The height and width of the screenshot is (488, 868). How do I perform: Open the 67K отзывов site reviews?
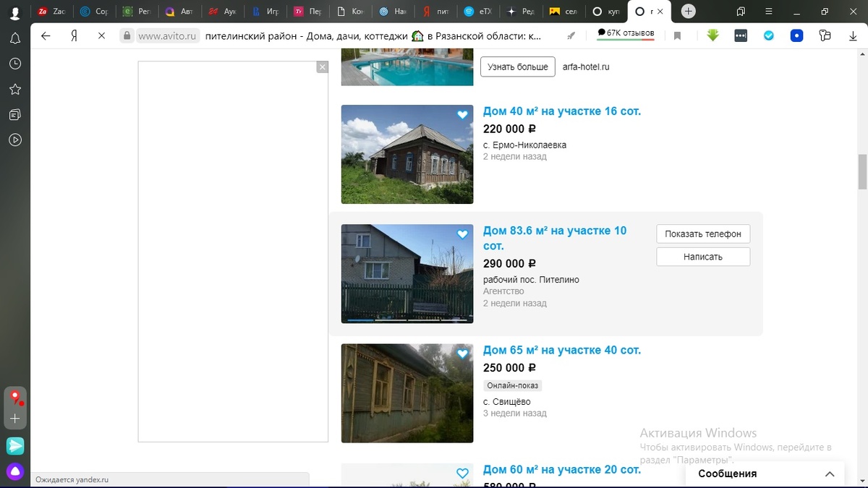point(626,33)
